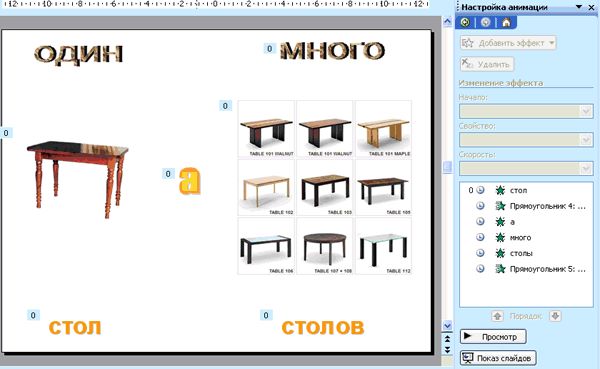The width and height of the screenshot is (600, 369).
Task: Open the task pane title menu arrow
Action: [x=579, y=7]
